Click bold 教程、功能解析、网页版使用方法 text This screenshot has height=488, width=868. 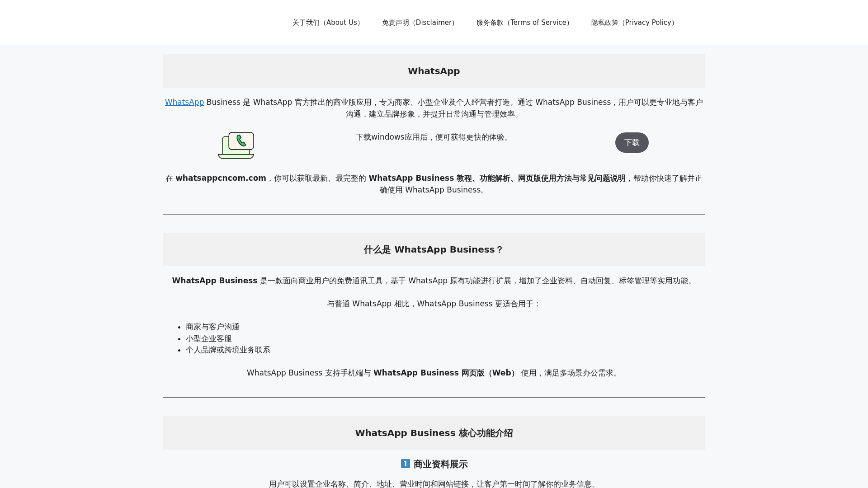click(x=497, y=178)
